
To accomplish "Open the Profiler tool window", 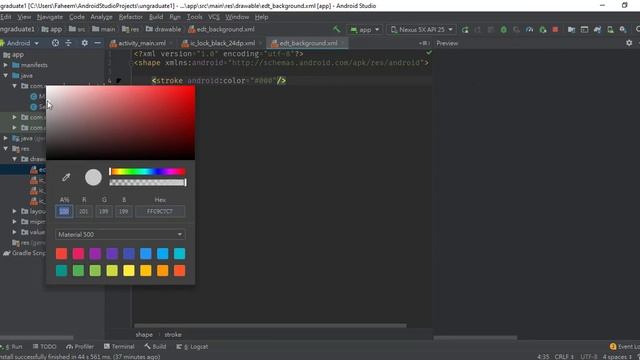I will click(80, 347).
